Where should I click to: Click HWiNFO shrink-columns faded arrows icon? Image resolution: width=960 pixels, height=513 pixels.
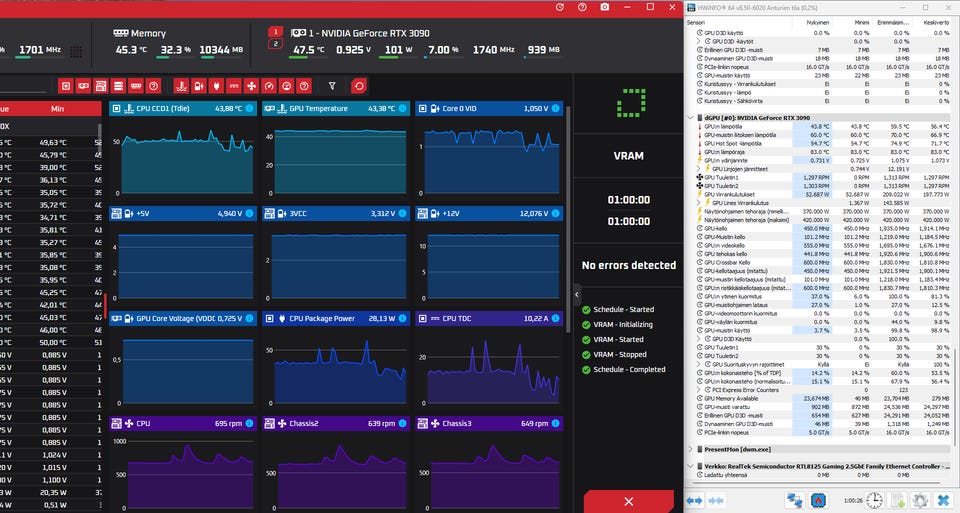coord(716,501)
